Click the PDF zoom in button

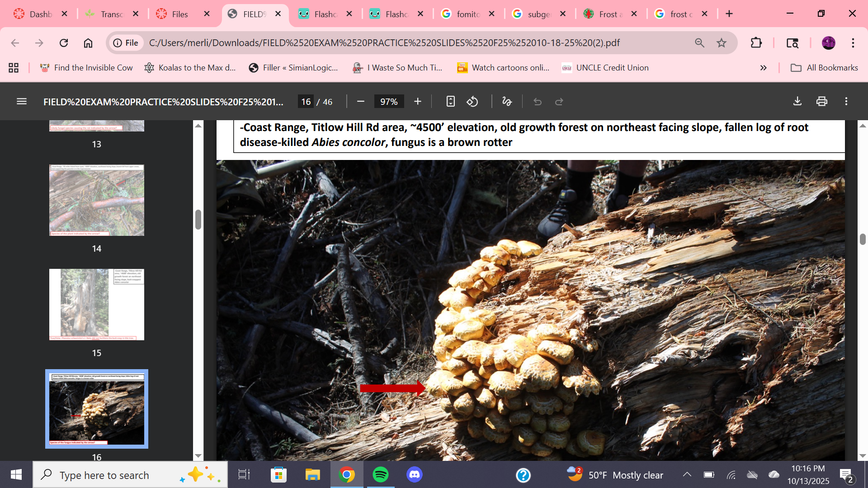click(x=417, y=102)
